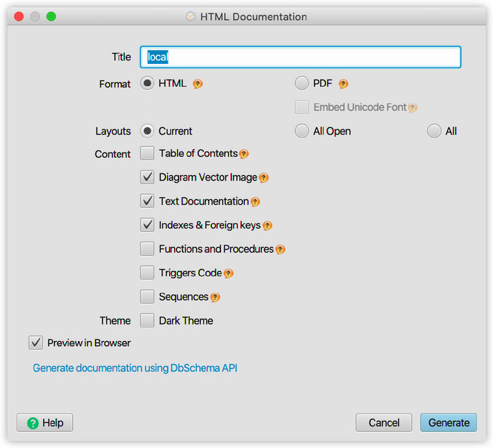Click help icon beside Indexes & Foreign keys
Viewport: 493px width, 448px height.
(267, 226)
